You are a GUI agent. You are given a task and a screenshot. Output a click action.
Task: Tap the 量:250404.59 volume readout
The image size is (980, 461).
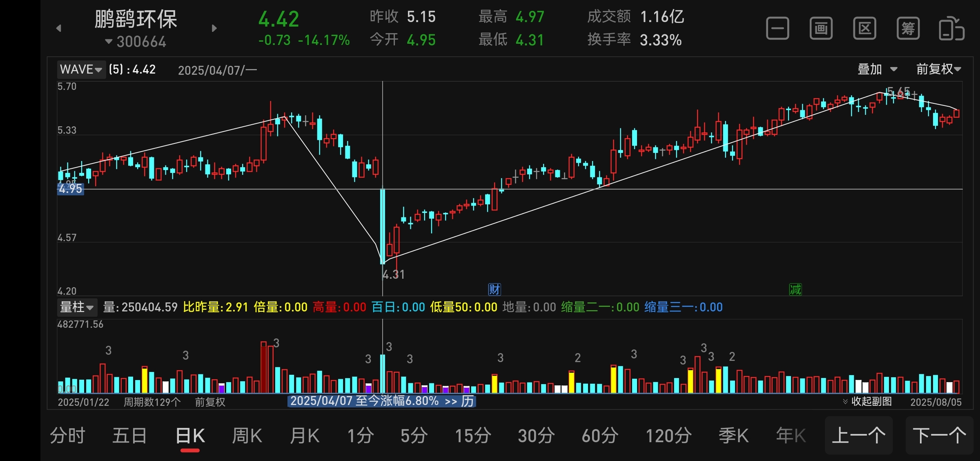point(140,307)
